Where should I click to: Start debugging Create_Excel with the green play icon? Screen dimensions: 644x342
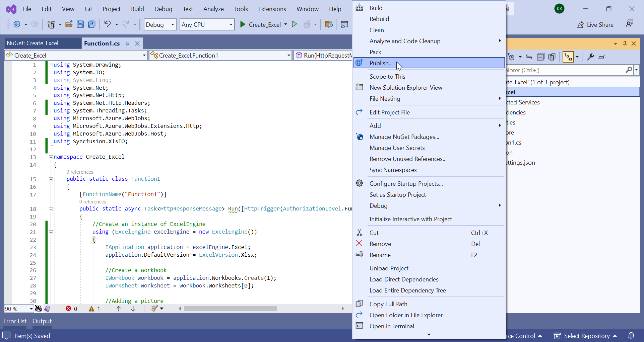coord(243,24)
